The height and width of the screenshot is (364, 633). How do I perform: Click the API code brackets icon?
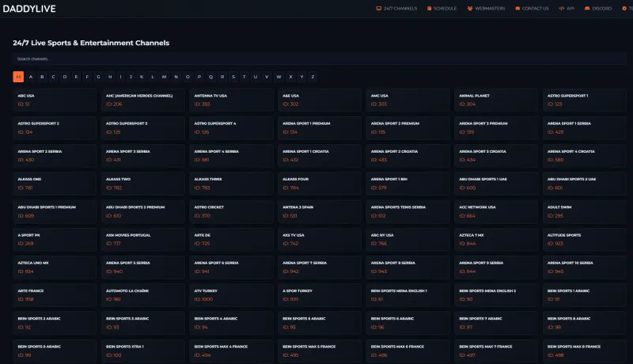(561, 8)
